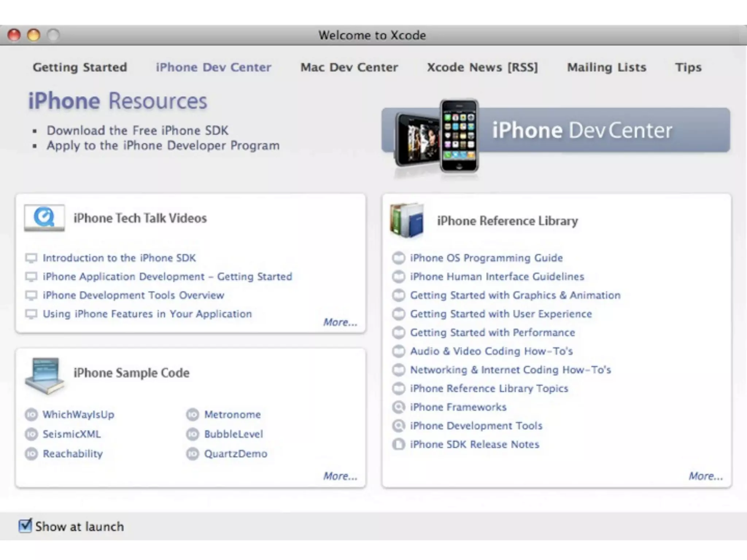
Task: Open the Mailing Lists tab
Action: point(607,67)
